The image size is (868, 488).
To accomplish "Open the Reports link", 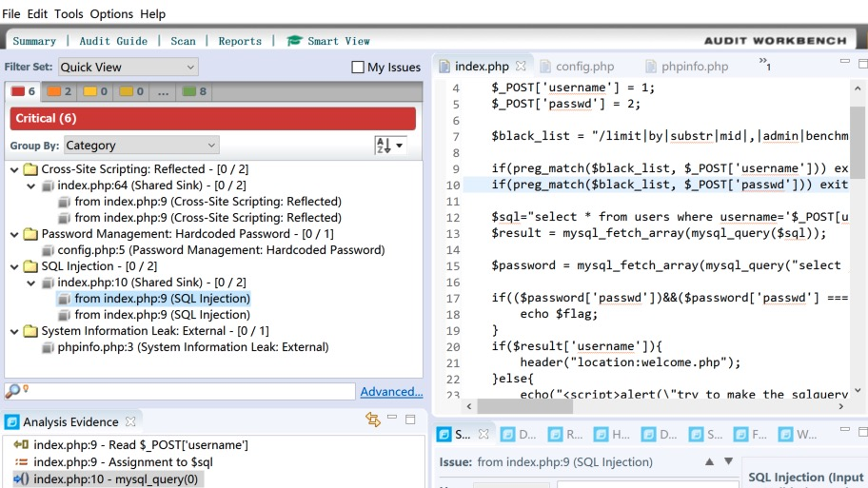I will click(x=240, y=41).
